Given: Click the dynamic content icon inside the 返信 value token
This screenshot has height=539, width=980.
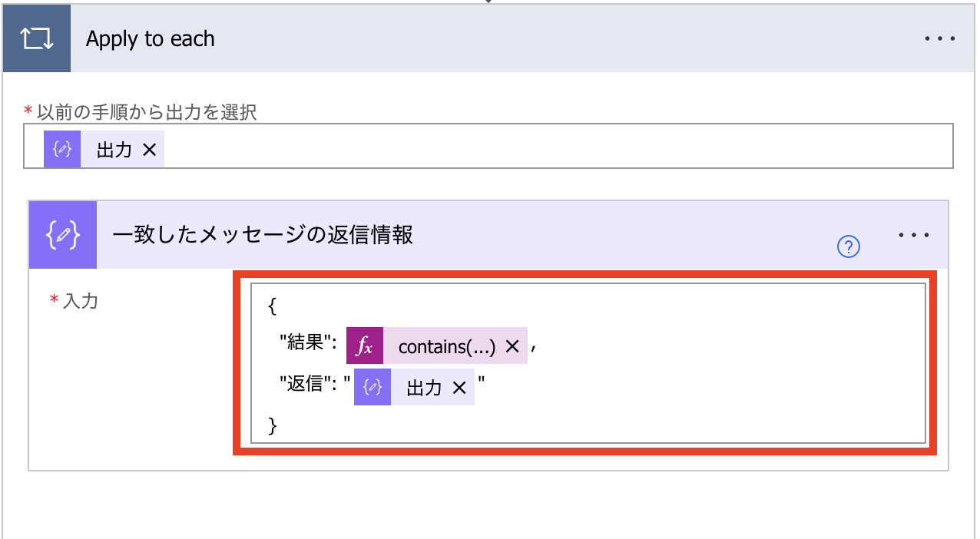Looking at the screenshot, I should [x=372, y=387].
